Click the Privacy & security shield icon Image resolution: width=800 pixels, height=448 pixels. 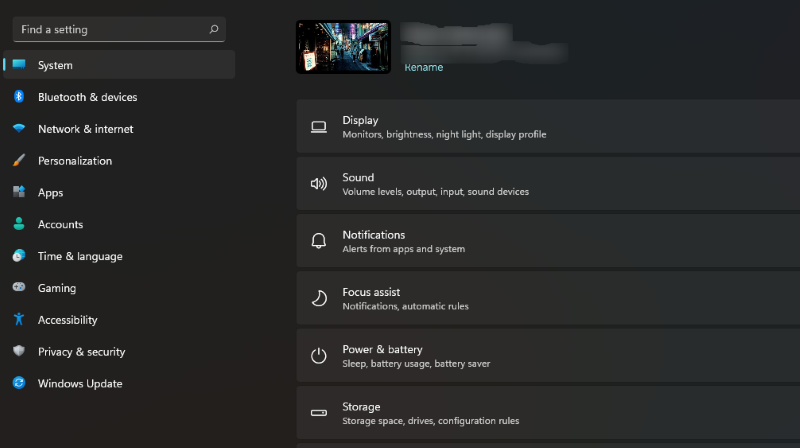18,352
